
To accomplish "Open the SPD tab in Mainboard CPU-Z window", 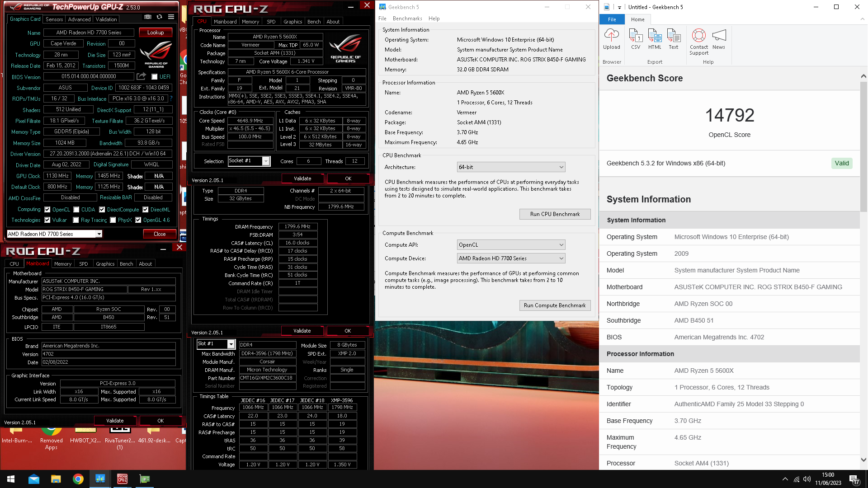I will (84, 263).
